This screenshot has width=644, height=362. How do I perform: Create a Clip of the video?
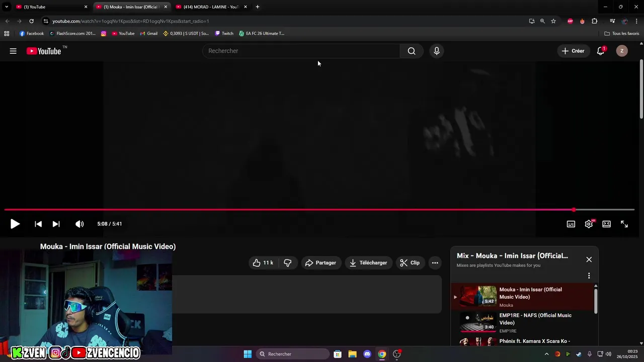click(410, 263)
